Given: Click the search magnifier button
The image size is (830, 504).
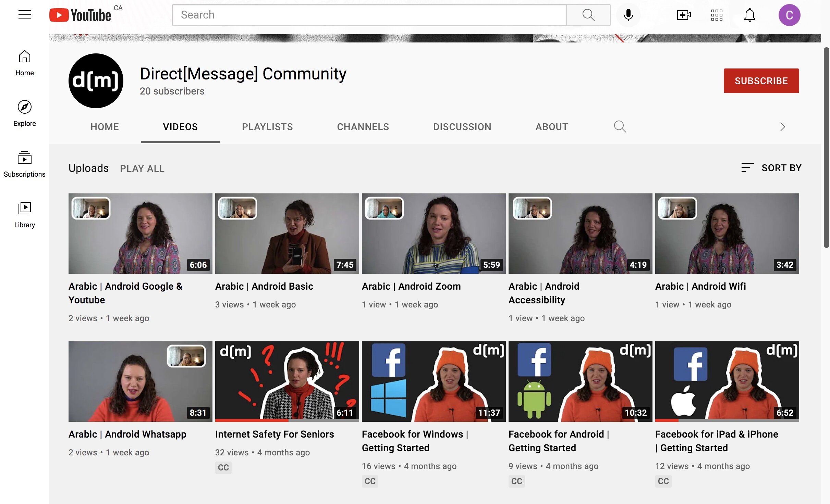Looking at the screenshot, I should coord(588,15).
